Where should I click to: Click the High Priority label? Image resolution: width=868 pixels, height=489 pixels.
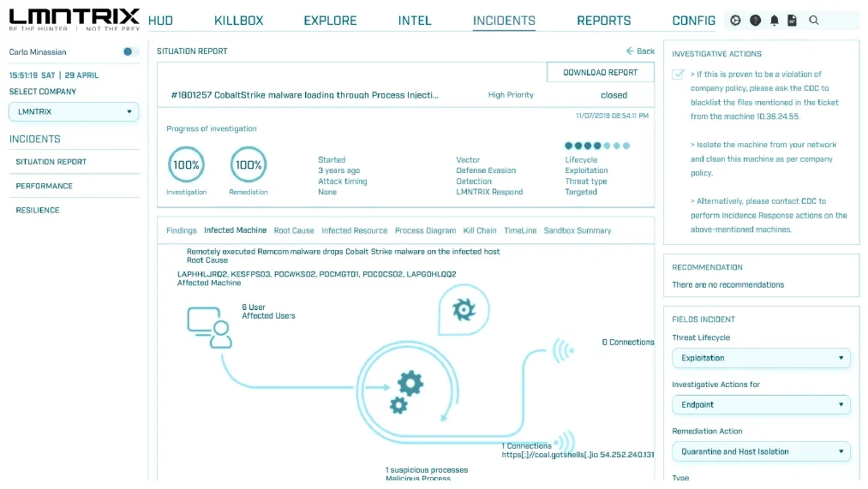click(511, 95)
